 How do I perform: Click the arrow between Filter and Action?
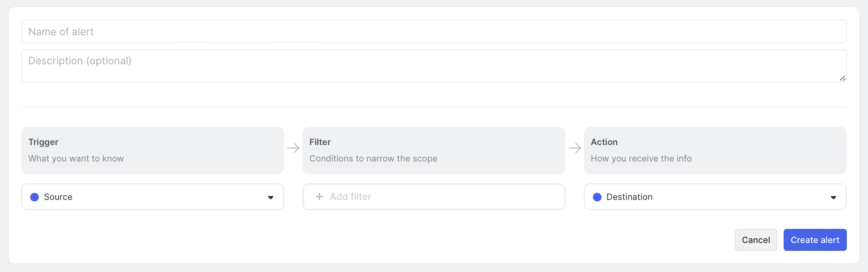click(x=575, y=148)
